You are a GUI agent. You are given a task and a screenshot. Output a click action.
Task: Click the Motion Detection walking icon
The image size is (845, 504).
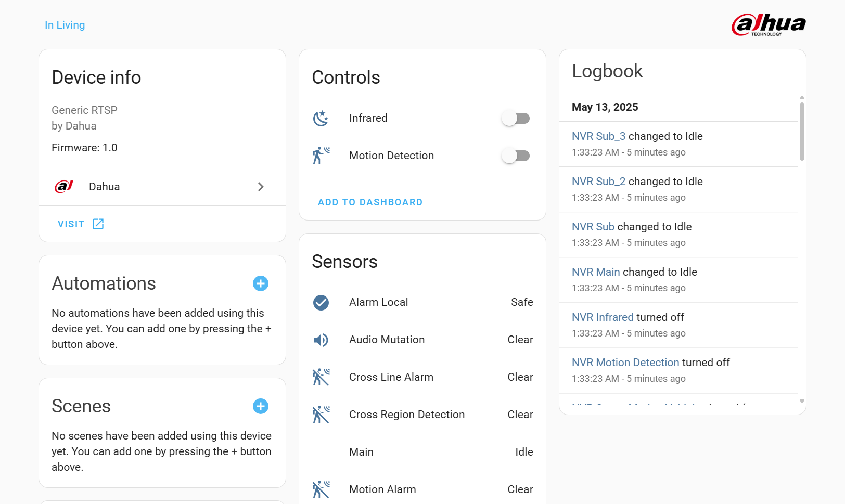pos(321,156)
